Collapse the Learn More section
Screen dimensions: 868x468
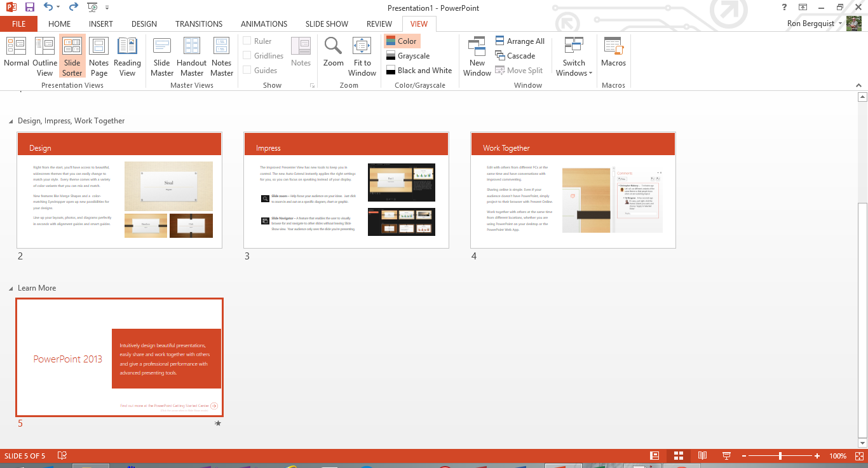click(x=11, y=289)
